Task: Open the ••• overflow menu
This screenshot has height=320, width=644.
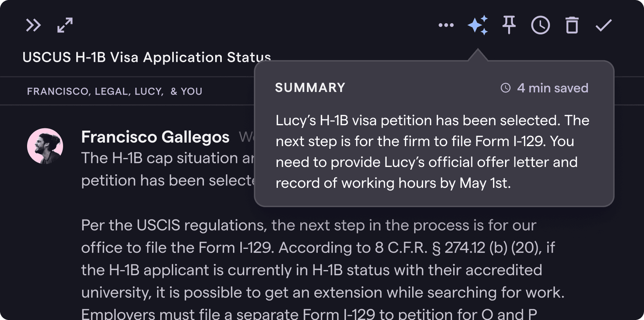Action: [x=446, y=25]
